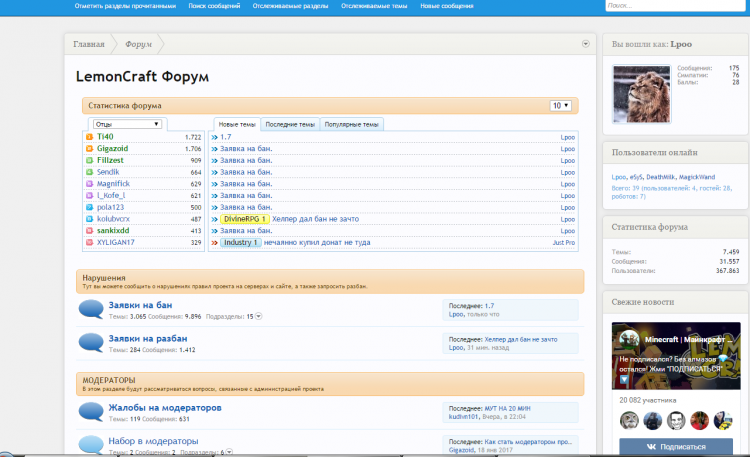The height and width of the screenshot is (457, 750).
Task: Open user Gigazoid profile from ranking
Action: click(112, 148)
